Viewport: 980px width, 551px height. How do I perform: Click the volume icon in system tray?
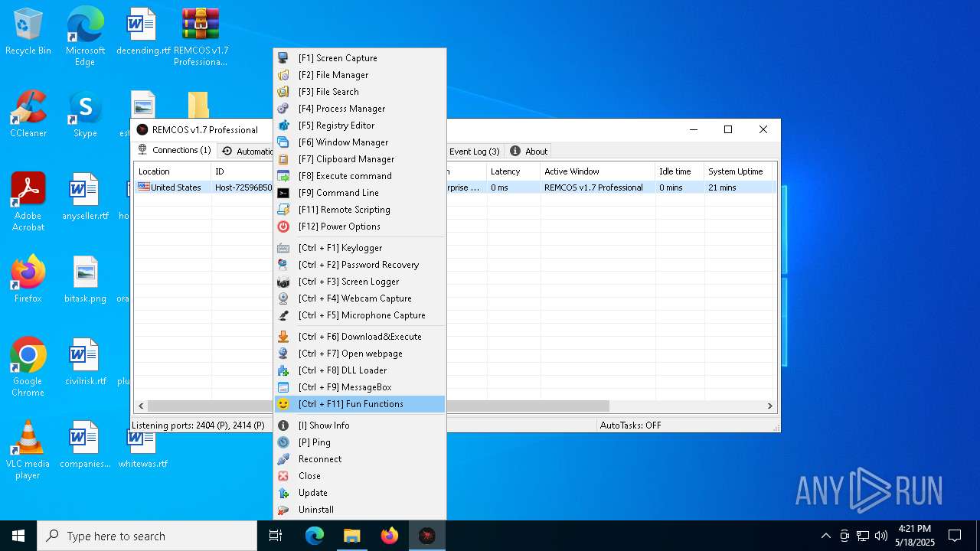point(881,536)
